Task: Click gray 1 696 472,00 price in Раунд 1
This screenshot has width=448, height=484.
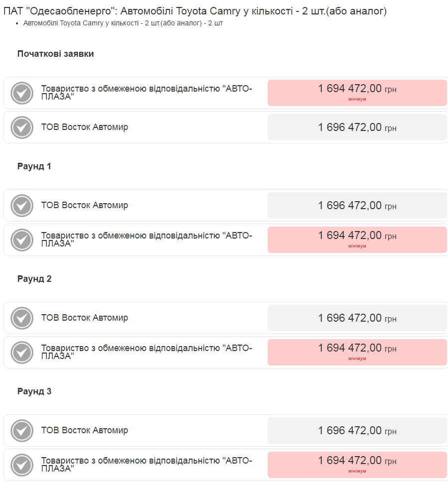Action: [x=357, y=206]
